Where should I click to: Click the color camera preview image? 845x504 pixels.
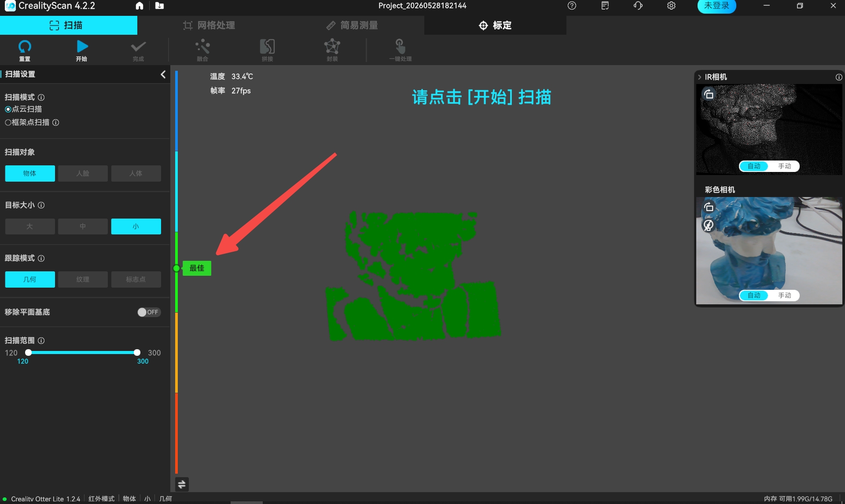[x=769, y=251]
